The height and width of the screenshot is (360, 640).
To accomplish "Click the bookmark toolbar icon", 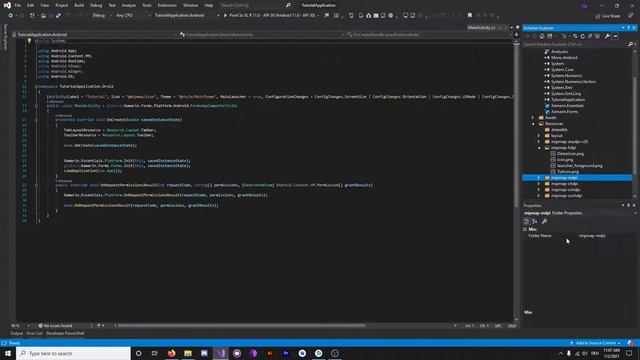I will 470,16.
